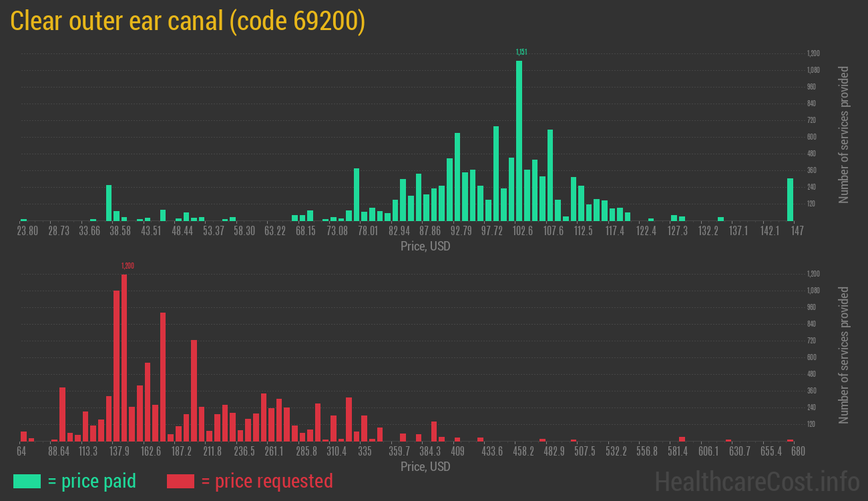868x501 pixels.
Task: Click the rightmost green bar near 147
Action: click(x=790, y=199)
